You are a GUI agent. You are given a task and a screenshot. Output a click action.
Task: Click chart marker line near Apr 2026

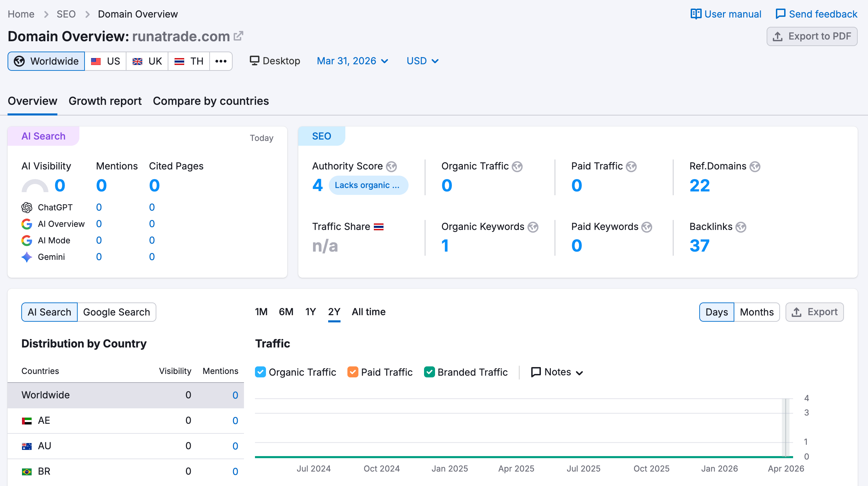coord(786,428)
